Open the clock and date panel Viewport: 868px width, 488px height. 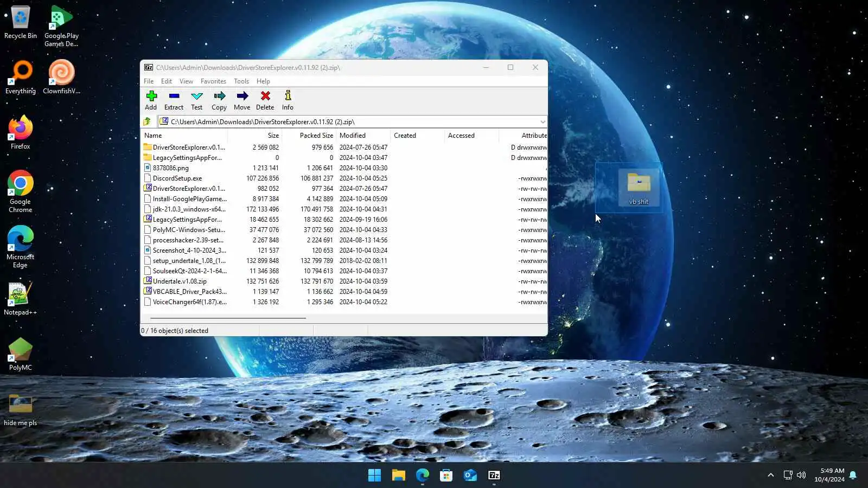829,475
